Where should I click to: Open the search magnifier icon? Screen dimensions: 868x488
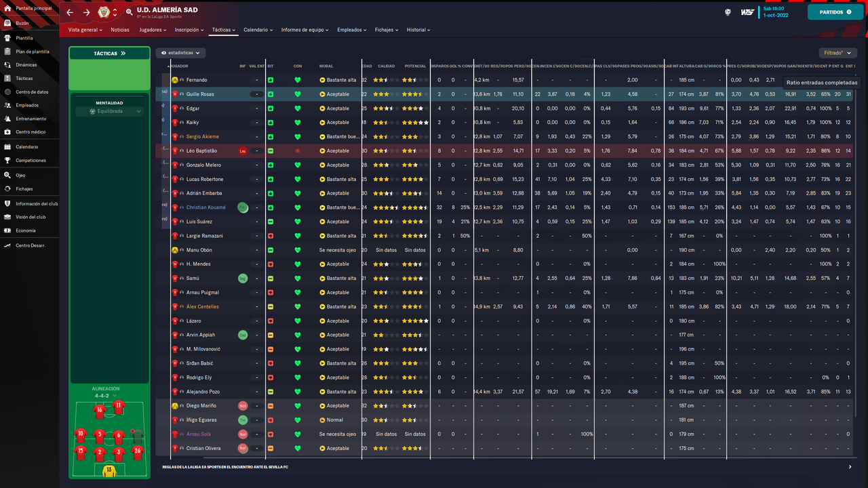pyautogui.click(x=129, y=12)
